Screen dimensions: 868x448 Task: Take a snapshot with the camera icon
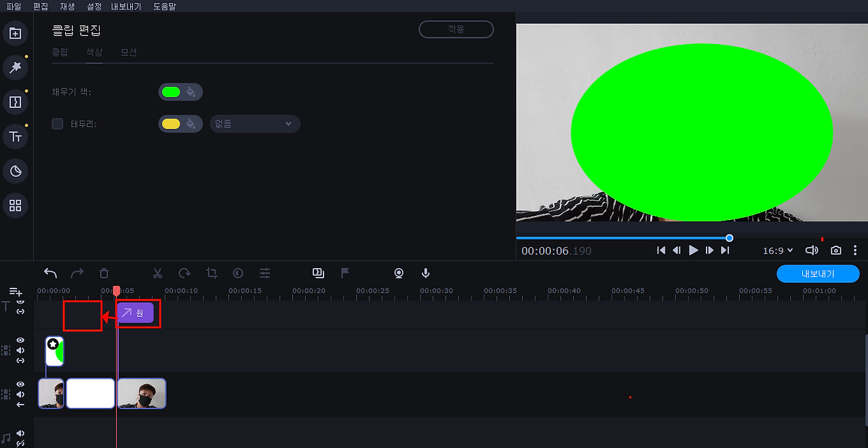(x=836, y=250)
